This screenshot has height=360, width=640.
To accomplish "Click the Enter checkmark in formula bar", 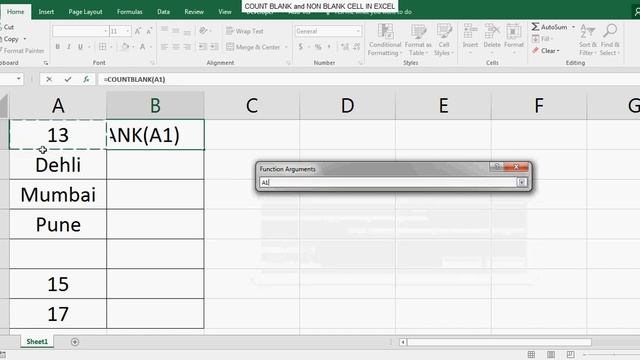I will [x=68, y=79].
